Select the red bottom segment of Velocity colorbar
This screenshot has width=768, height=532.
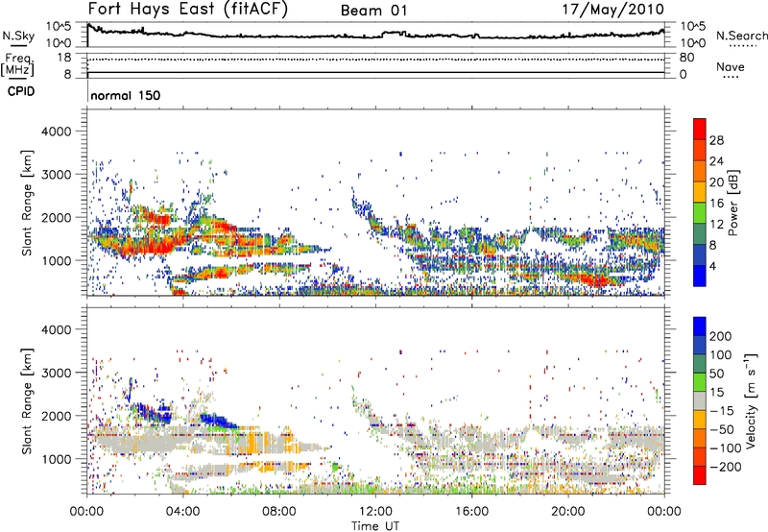[700, 475]
